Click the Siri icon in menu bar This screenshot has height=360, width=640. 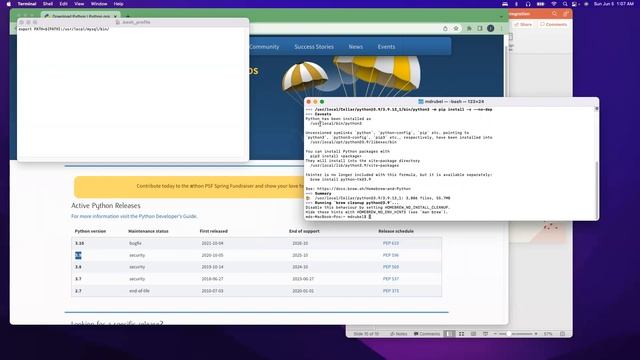586,4
